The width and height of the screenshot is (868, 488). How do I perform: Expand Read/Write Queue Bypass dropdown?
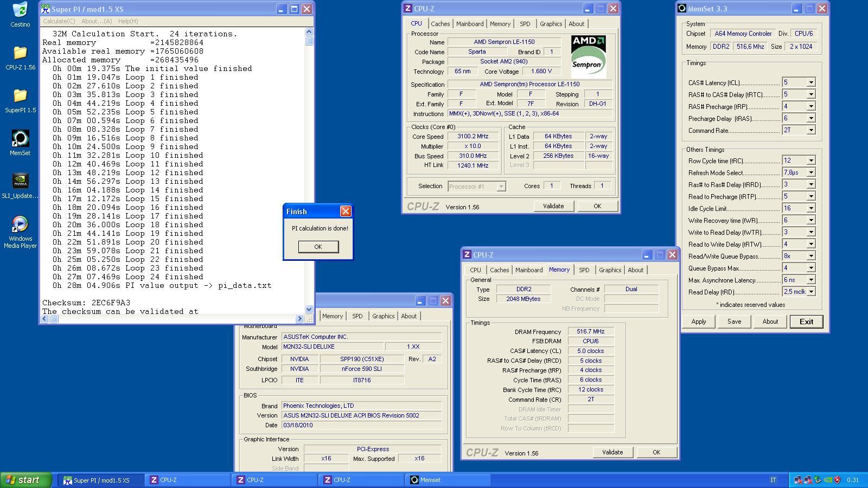click(x=810, y=256)
